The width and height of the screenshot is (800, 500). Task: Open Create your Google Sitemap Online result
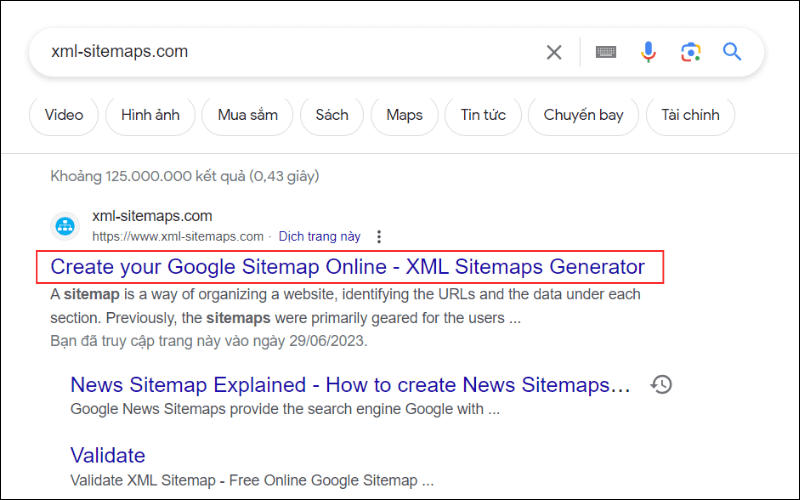click(x=347, y=267)
